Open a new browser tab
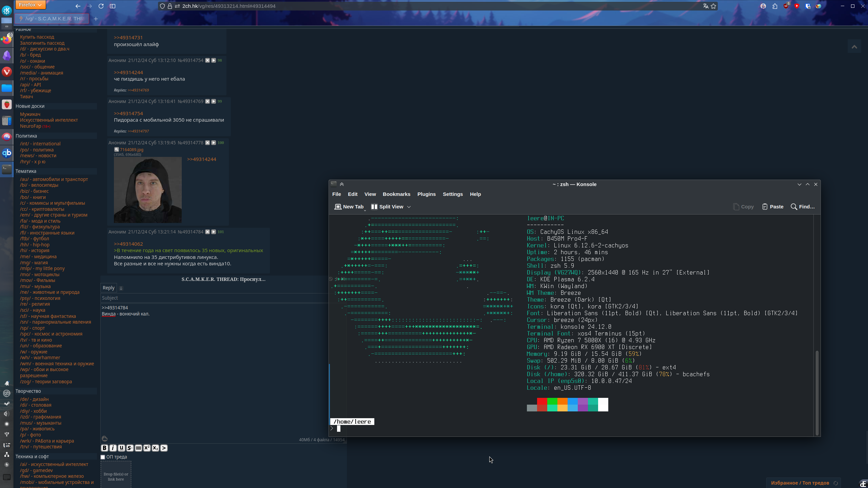The height and width of the screenshot is (488, 868). pos(96,19)
